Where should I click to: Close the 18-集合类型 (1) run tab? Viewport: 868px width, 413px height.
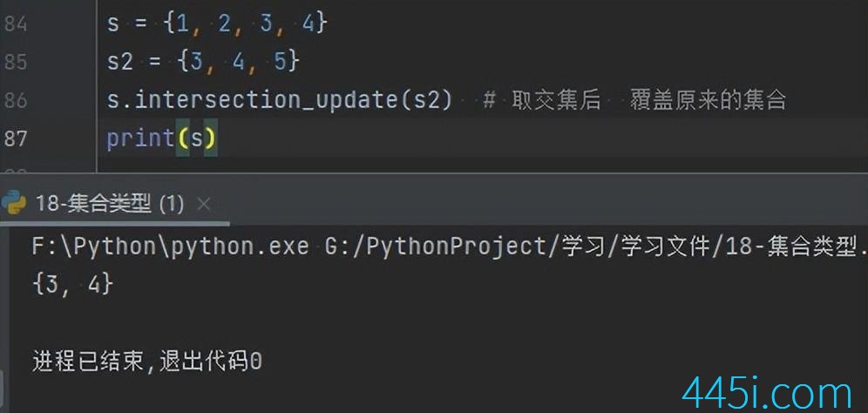point(204,204)
